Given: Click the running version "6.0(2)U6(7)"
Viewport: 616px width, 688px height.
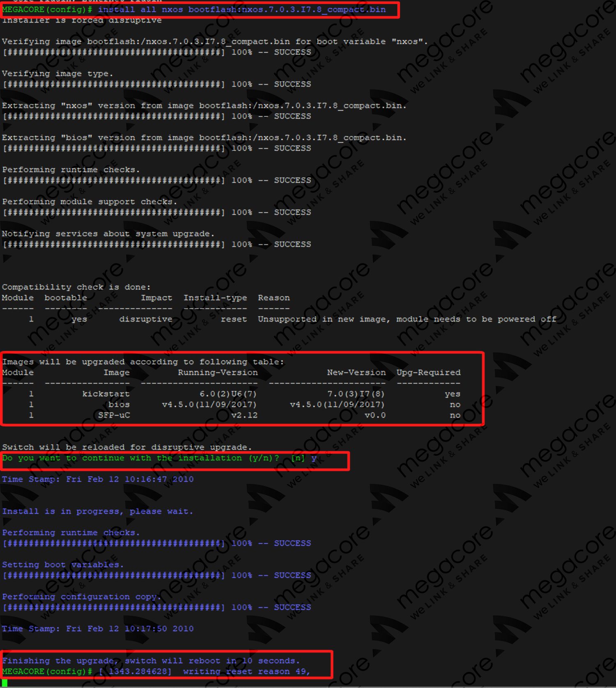Looking at the screenshot, I should coord(228,394).
